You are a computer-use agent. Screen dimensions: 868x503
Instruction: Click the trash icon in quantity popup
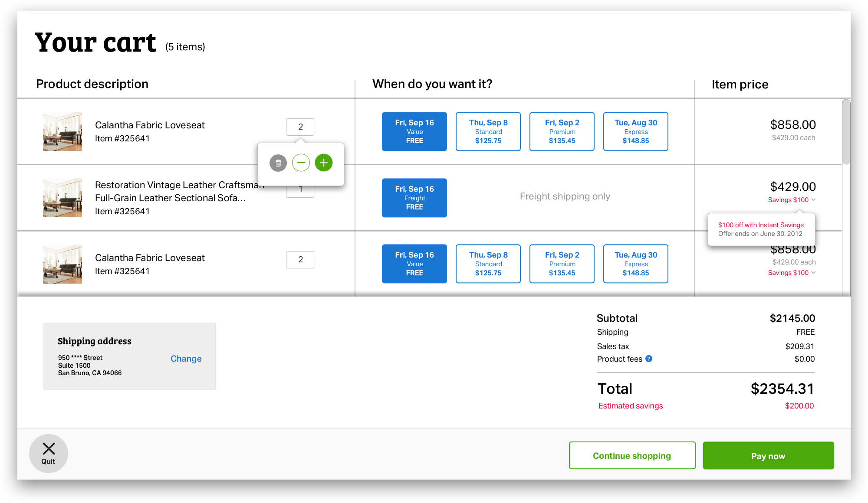point(278,163)
